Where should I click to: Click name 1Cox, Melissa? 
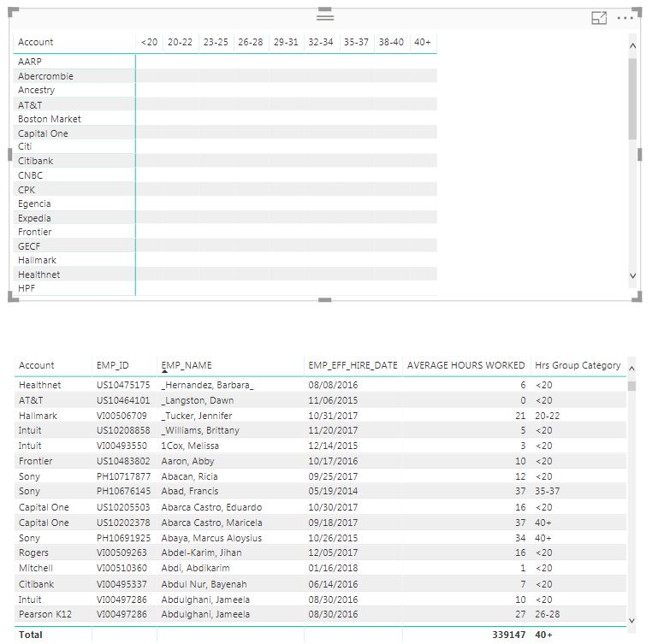[x=190, y=446]
